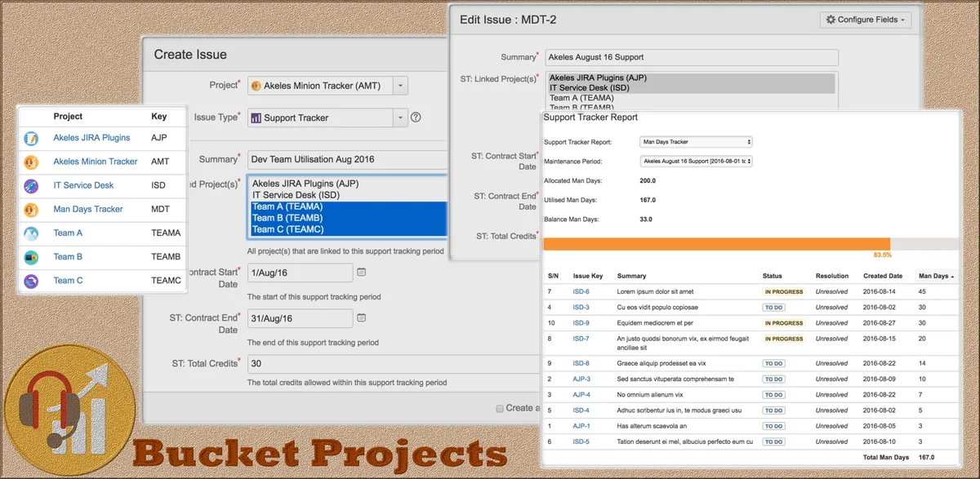Open the Maintenance Period dropdown in the report
The height and width of the screenshot is (479, 980).
[x=697, y=162]
